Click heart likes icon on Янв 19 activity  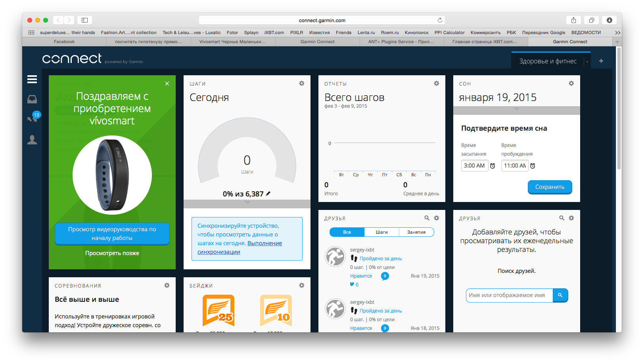(x=352, y=284)
